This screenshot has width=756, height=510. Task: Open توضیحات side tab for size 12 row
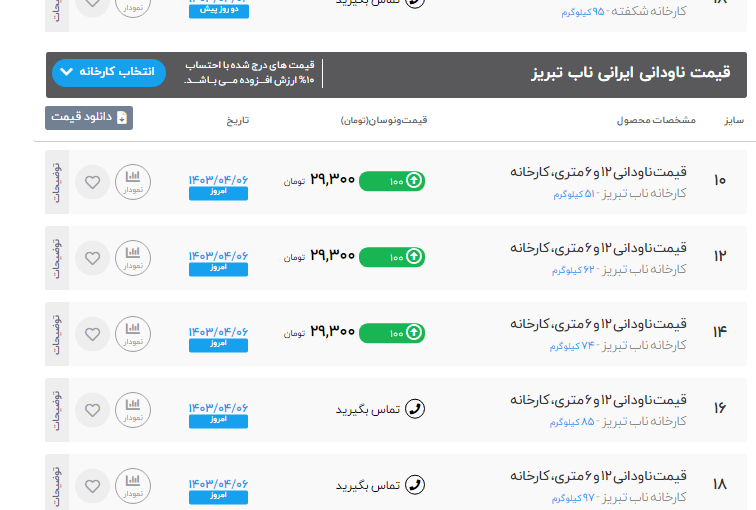point(56,258)
